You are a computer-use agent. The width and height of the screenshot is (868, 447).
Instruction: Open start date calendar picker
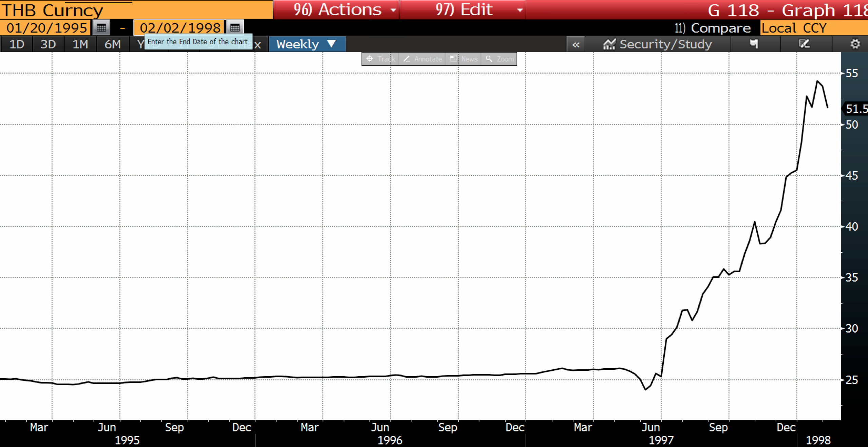[x=101, y=28]
